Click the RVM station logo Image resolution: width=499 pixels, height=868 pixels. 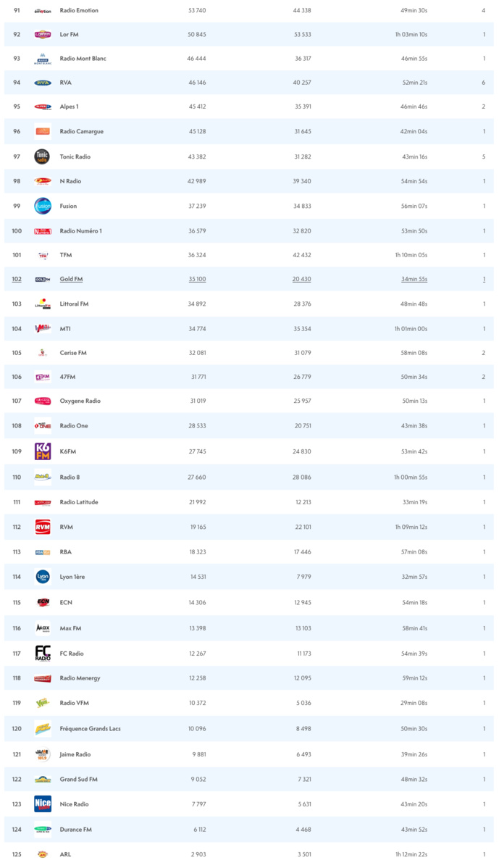point(43,527)
